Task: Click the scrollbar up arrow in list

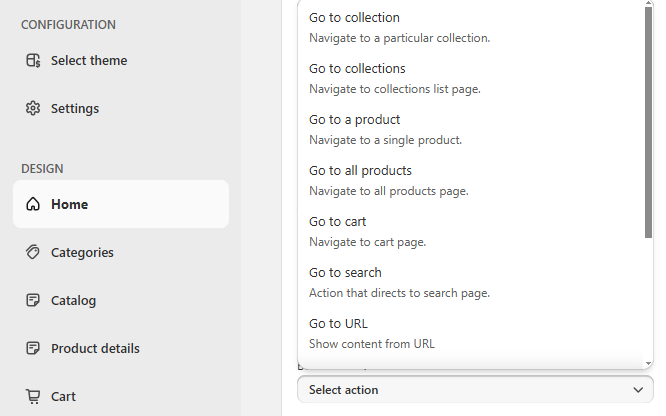Action: coord(648,3)
